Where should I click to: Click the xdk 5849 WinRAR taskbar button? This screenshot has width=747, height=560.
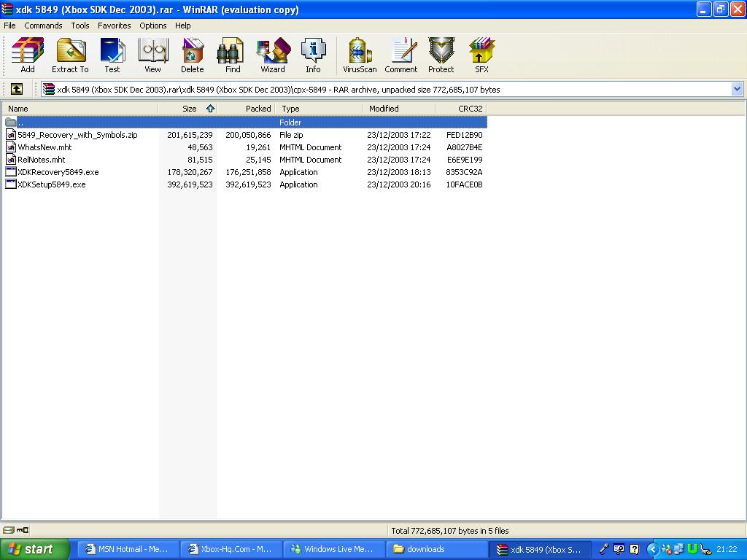pos(541,549)
